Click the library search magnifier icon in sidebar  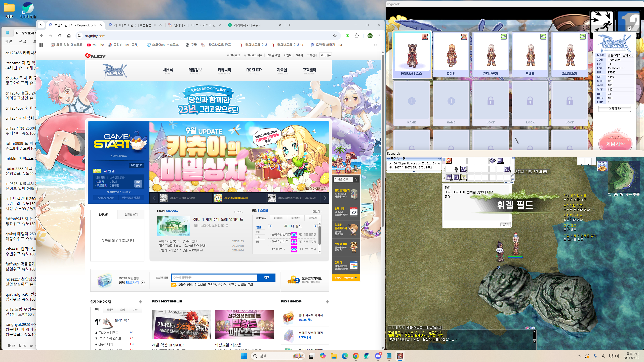[x=356, y=179]
